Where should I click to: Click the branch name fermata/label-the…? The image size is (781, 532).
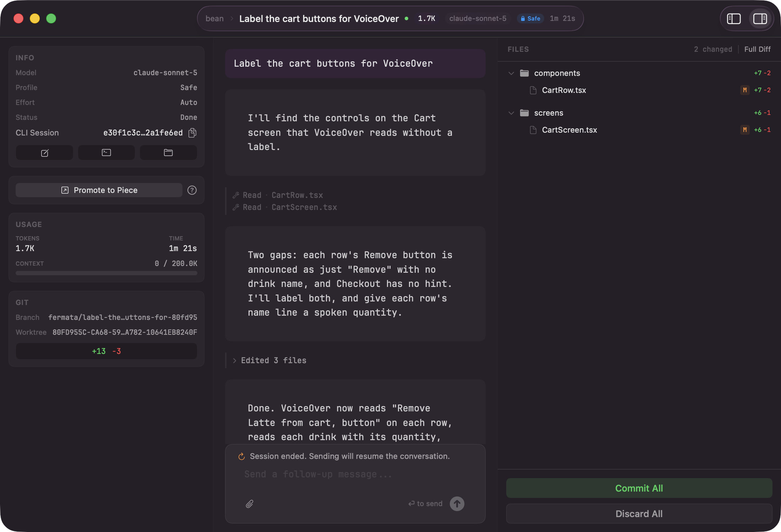pos(122,317)
